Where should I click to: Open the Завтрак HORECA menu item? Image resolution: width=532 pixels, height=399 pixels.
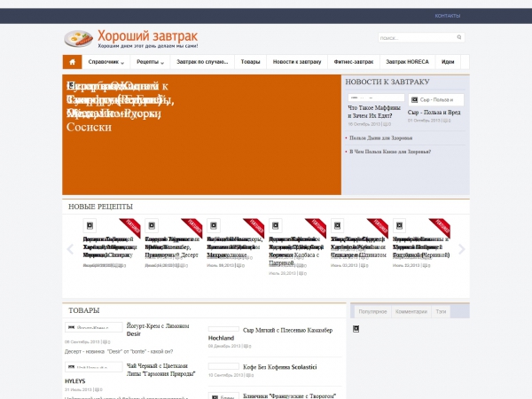click(408, 62)
